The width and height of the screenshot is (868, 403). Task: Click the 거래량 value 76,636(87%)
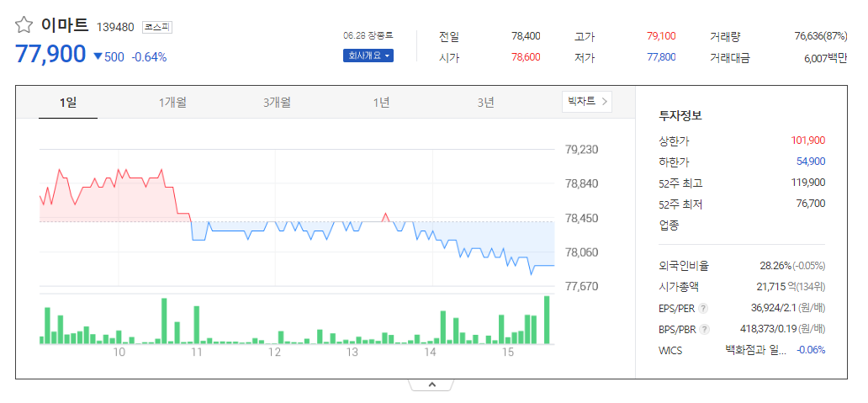click(x=820, y=36)
